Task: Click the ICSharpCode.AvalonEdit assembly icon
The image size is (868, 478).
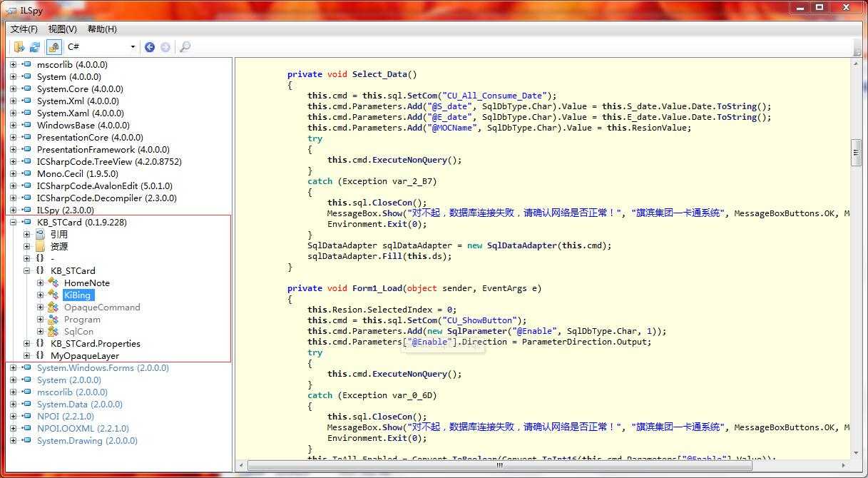Action: pyautogui.click(x=26, y=185)
